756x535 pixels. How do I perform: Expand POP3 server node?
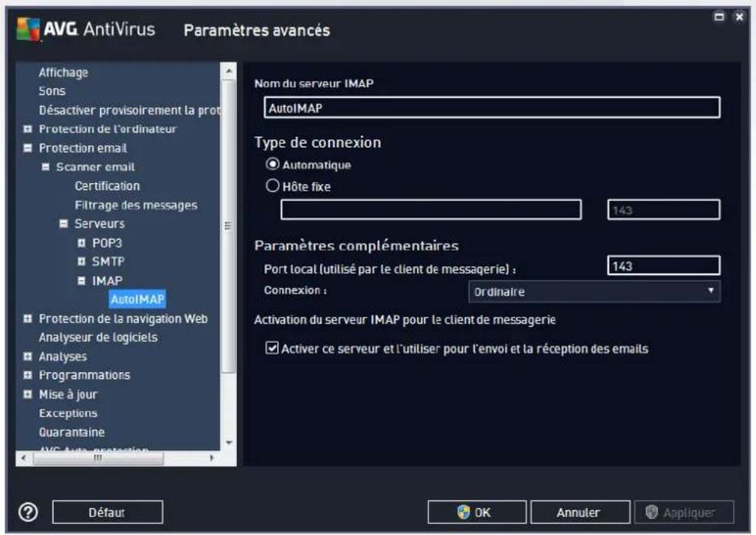pos(82,243)
